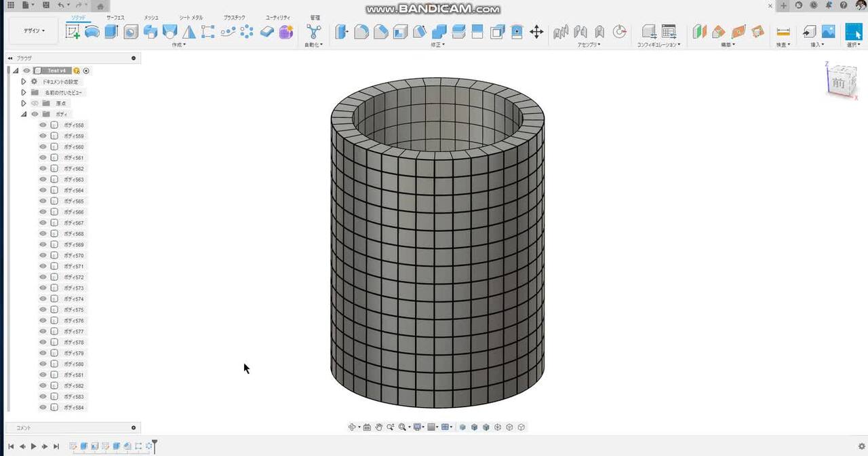
Task: Switch to the 管理 tab
Action: click(x=315, y=18)
